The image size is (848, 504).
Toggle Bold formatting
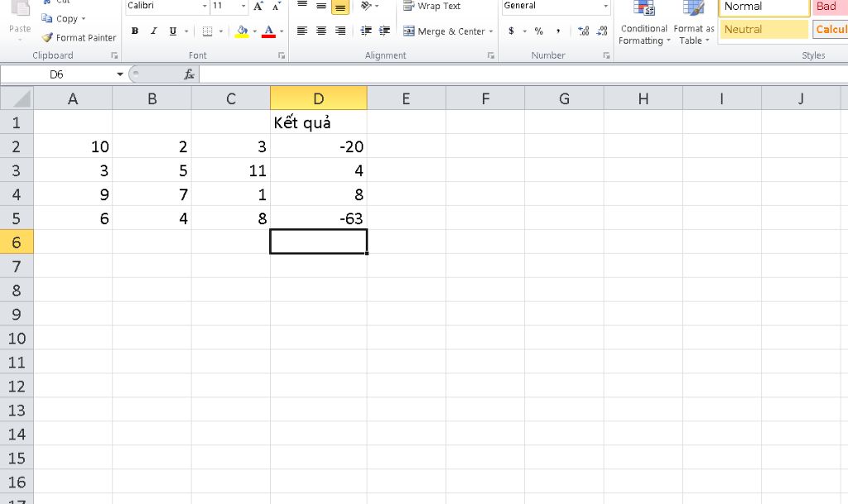click(135, 31)
